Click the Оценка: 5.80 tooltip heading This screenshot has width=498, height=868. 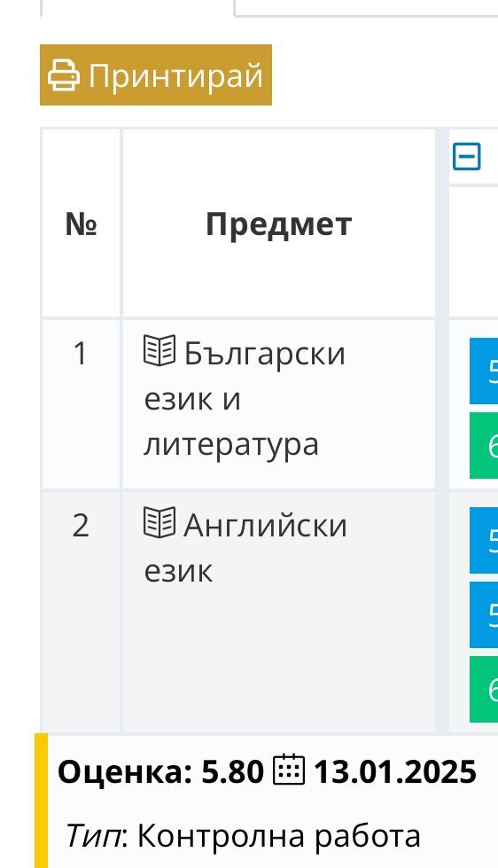coord(160,771)
